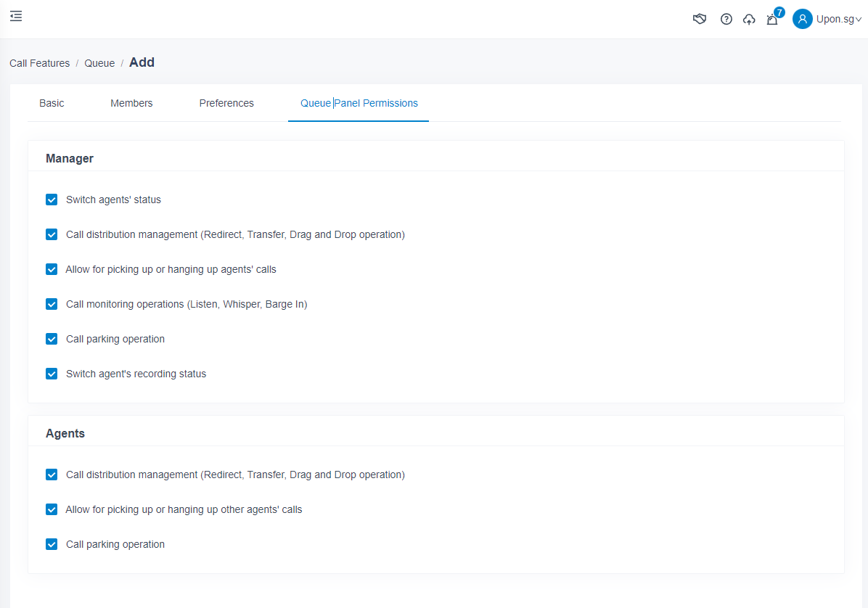Image resolution: width=868 pixels, height=608 pixels.
Task: Disable Allow for picking up agents' calls
Action: point(52,269)
